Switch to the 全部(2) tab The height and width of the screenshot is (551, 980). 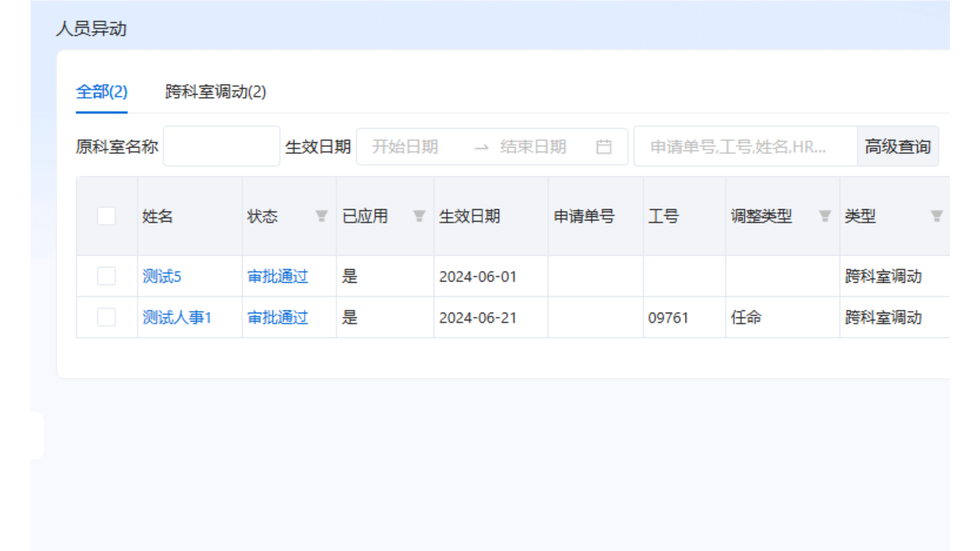[x=102, y=92]
